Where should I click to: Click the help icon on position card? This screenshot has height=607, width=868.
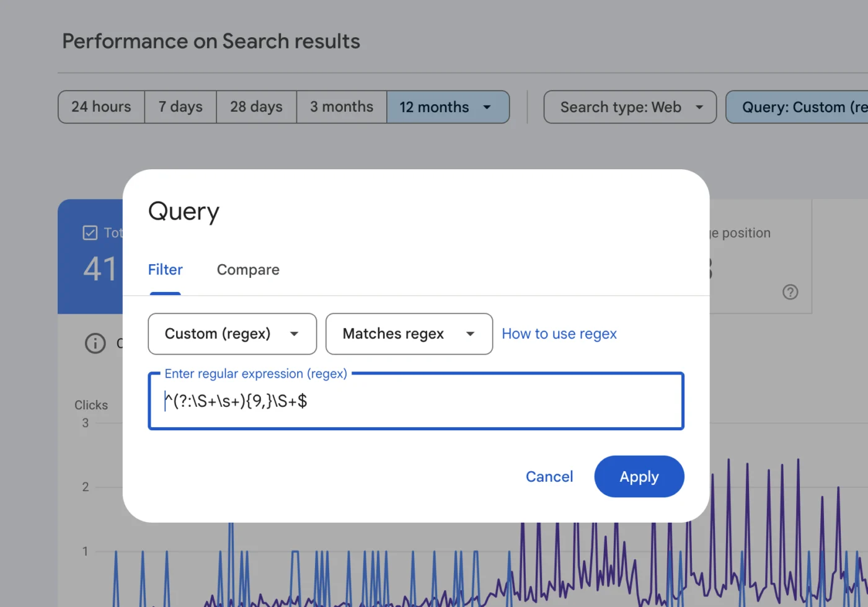coord(790,292)
